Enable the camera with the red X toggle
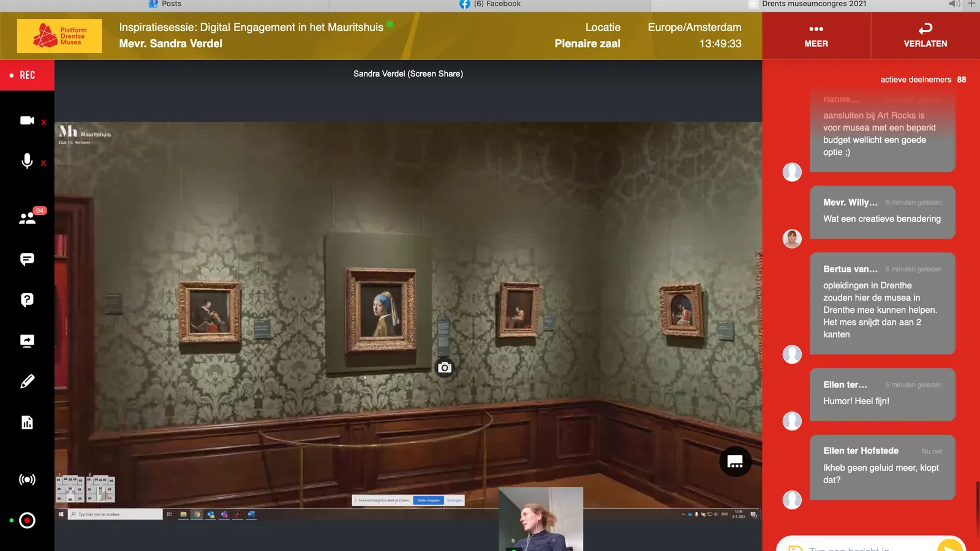 [27, 121]
